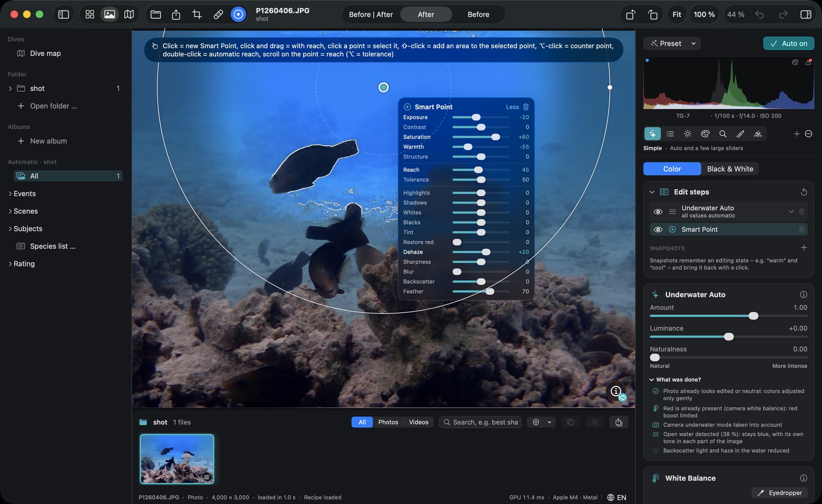The width and height of the screenshot is (822, 504).
Task: Open the magnifier detail tool icon
Action: click(723, 134)
